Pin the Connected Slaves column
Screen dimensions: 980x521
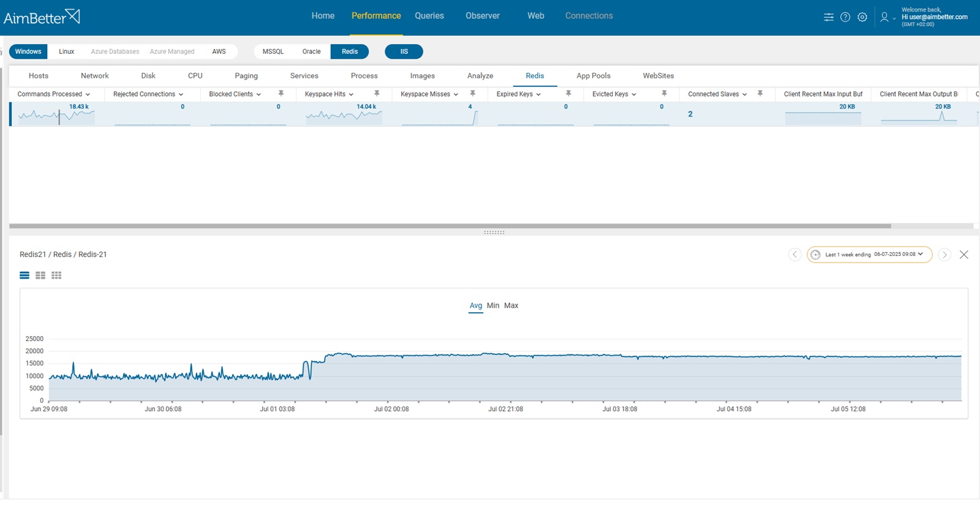760,94
